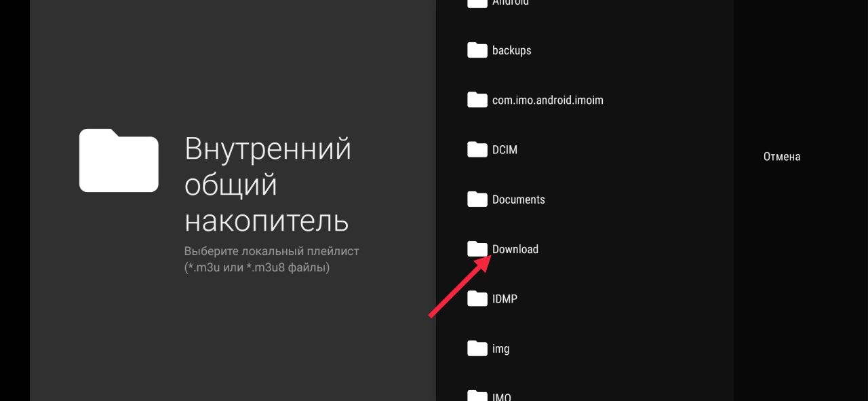This screenshot has width=868, height=401.
Task: Click the folder icon beside Download
Action: [477, 249]
